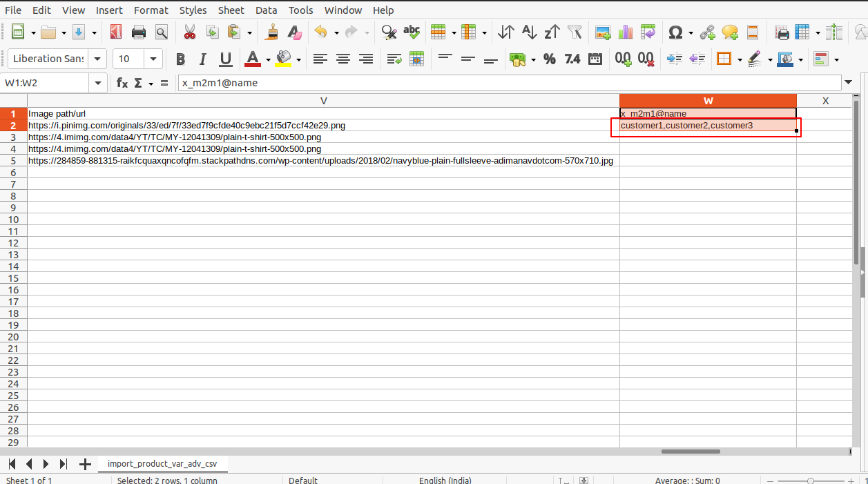Click the Export as PDF icon

[116, 32]
